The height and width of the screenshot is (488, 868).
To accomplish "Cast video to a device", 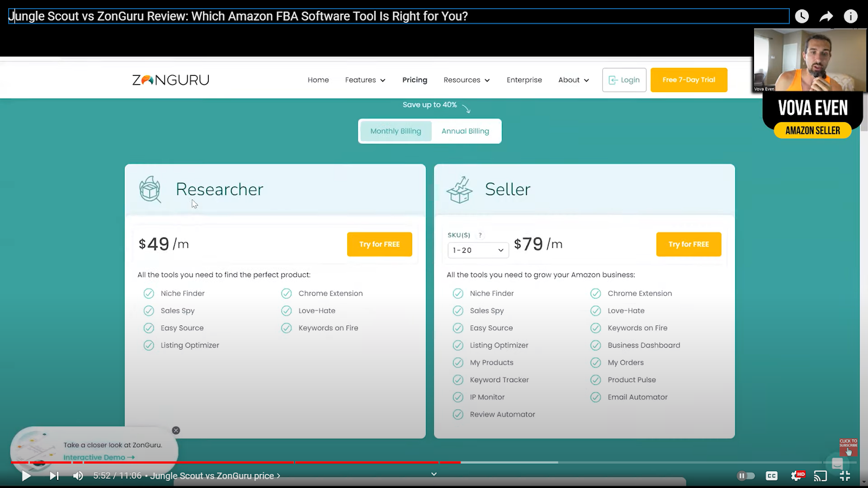I will point(821,476).
